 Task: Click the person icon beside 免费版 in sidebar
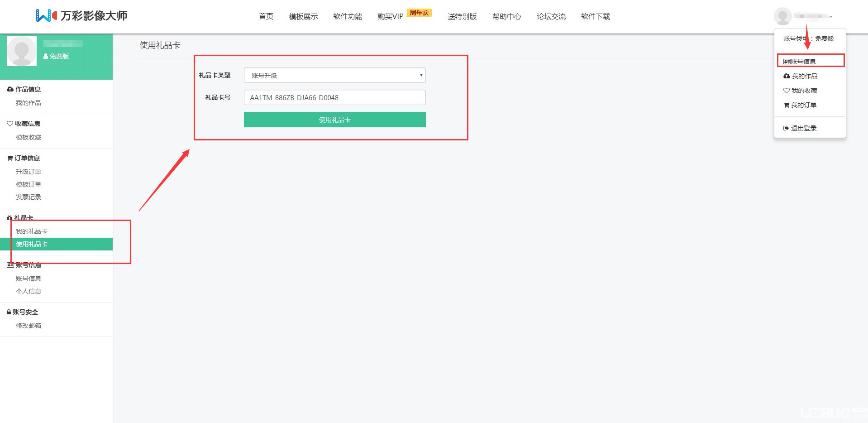(x=46, y=56)
